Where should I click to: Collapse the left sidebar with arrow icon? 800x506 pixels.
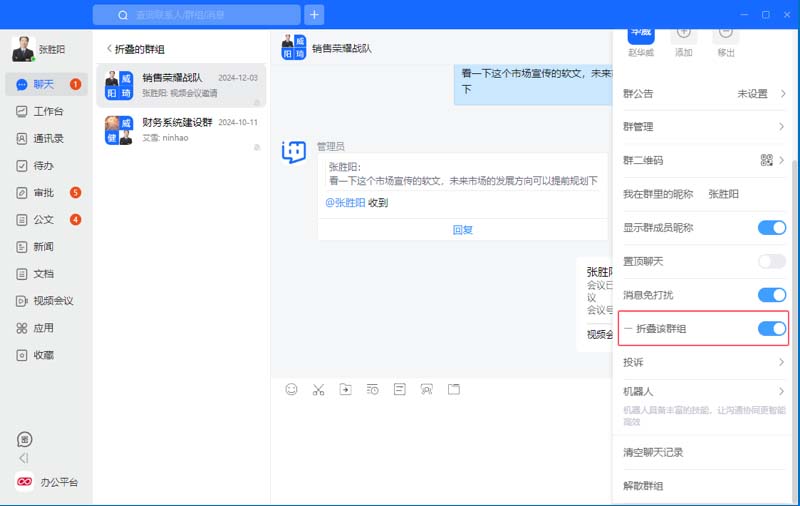click(24, 458)
